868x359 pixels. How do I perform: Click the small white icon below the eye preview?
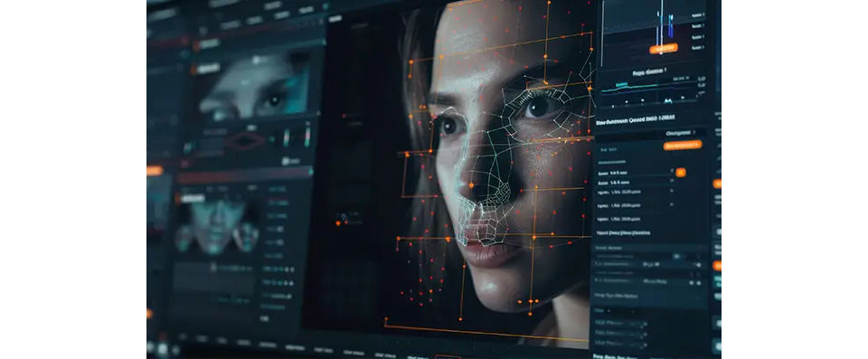[290, 161]
